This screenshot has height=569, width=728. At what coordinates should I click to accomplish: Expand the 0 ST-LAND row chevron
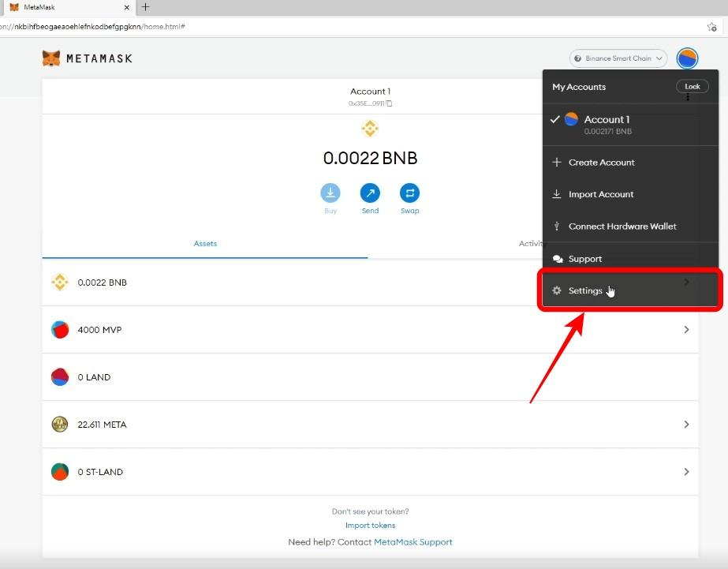click(686, 471)
